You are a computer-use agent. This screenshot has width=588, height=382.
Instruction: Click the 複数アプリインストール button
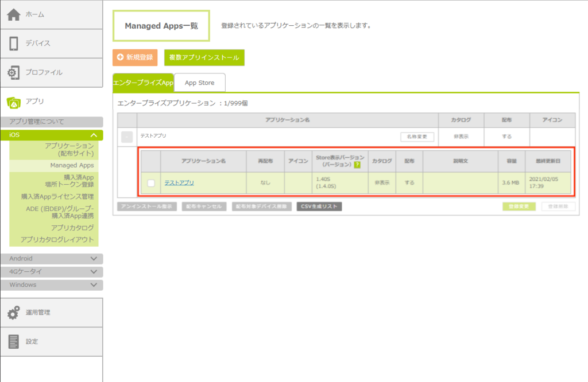204,57
